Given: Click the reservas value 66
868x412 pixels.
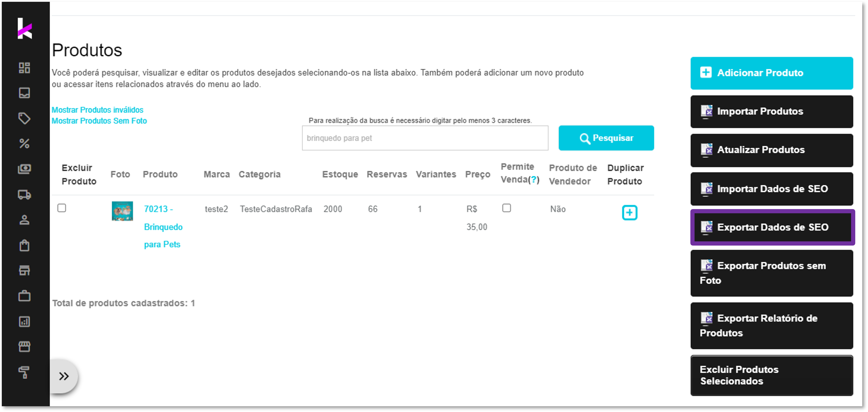Looking at the screenshot, I should (x=373, y=209).
